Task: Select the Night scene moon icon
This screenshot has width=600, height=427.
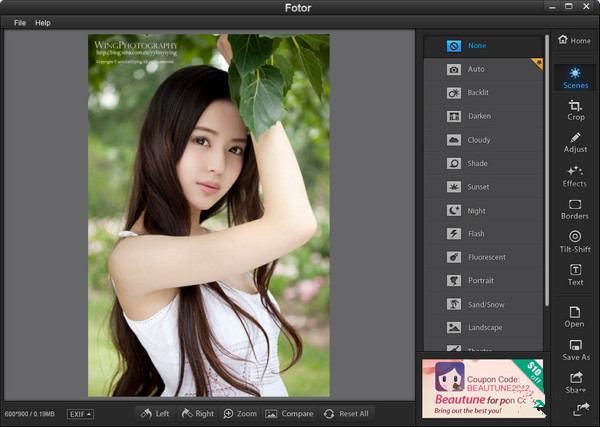Action: [454, 210]
